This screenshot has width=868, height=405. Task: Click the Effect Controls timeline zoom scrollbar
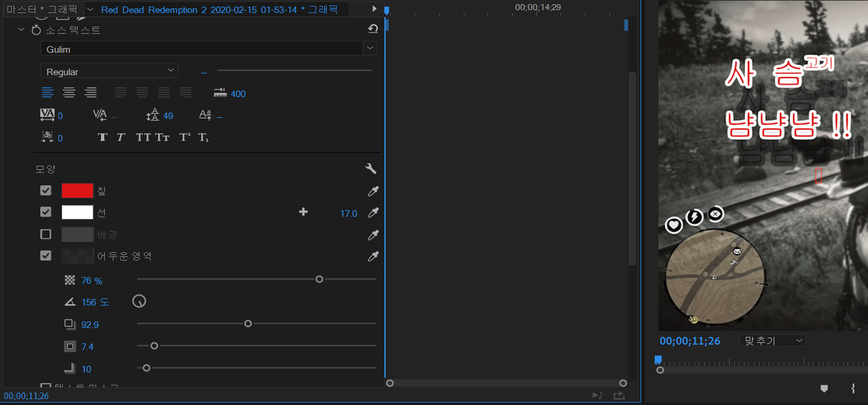pyautogui.click(x=506, y=383)
